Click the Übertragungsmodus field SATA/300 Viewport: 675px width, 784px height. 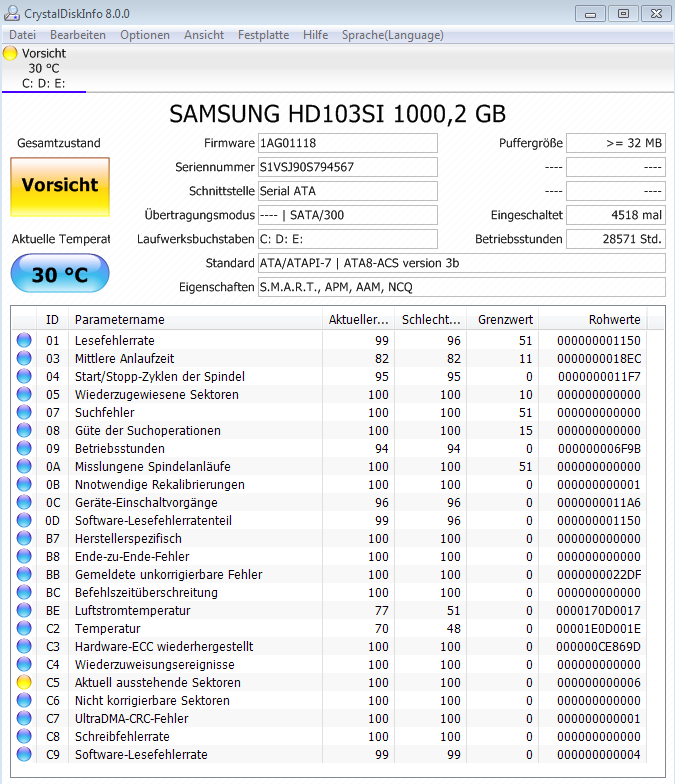pos(348,215)
